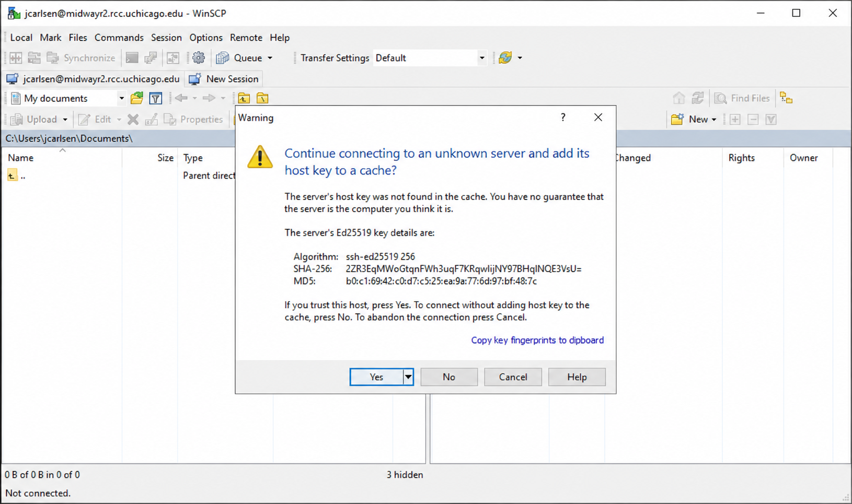852x504 pixels.
Task: Click the file filter funnel icon
Action: point(156,98)
